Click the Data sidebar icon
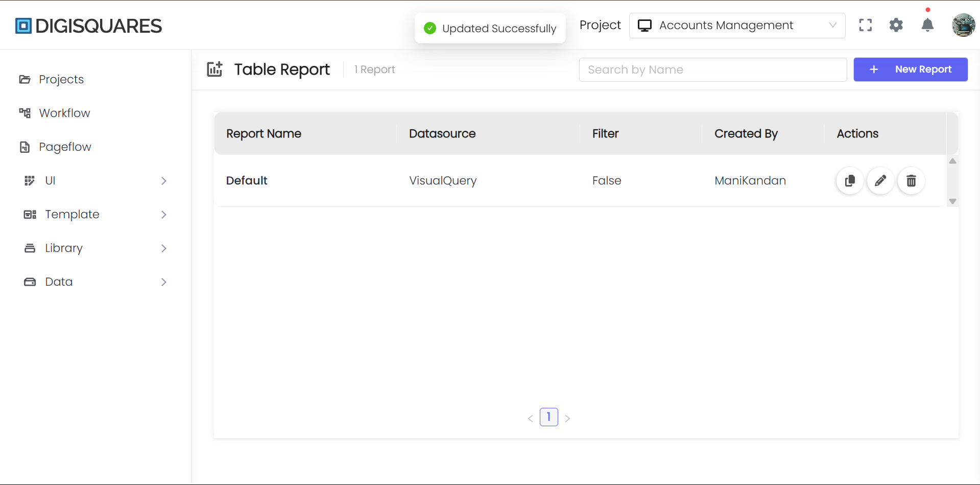The height and width of the screenshot is (485, 980). click(x=30, y=282)
